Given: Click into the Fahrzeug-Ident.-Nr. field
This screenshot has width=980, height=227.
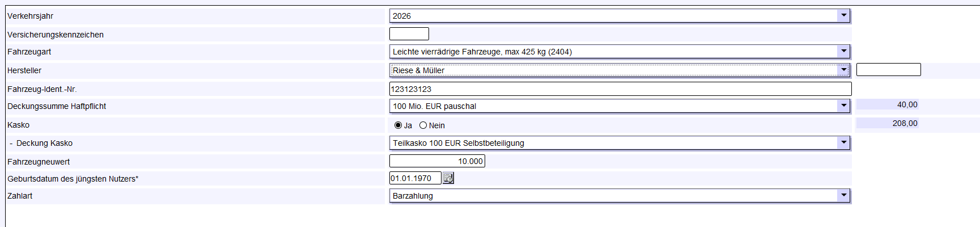Looking at the screenshot, I should coord(620,89).
